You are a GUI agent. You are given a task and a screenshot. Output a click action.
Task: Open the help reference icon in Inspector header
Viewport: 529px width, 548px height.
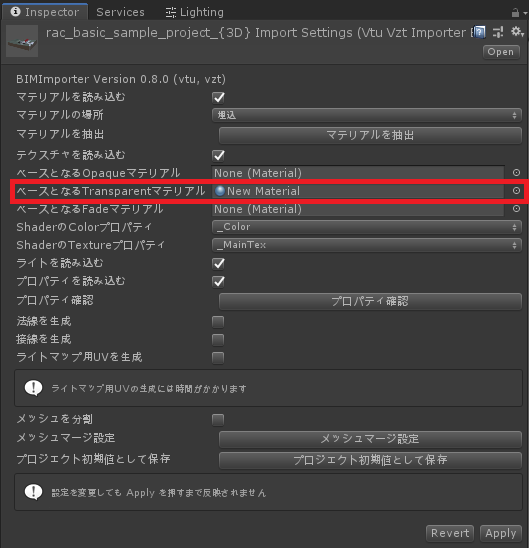tap(480, 32)
